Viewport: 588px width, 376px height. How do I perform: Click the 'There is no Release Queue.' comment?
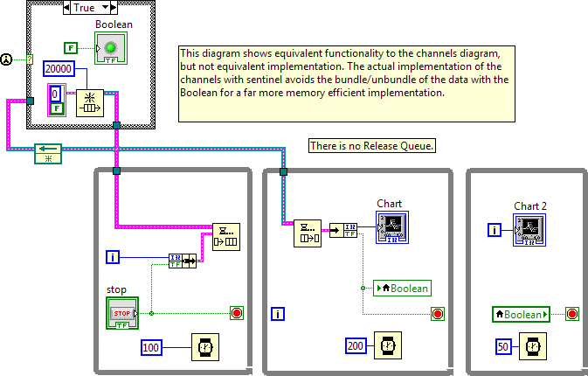[372, 146]
